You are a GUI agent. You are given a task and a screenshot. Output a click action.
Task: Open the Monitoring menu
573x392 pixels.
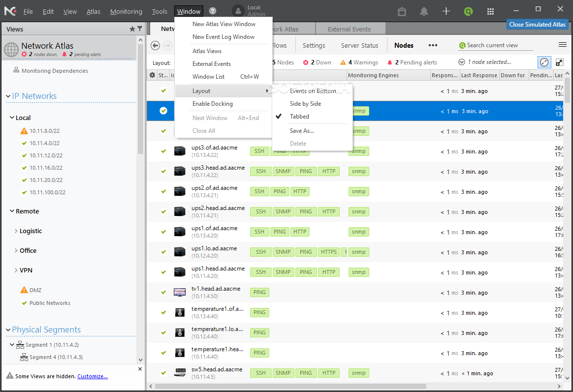coord(126,12)
